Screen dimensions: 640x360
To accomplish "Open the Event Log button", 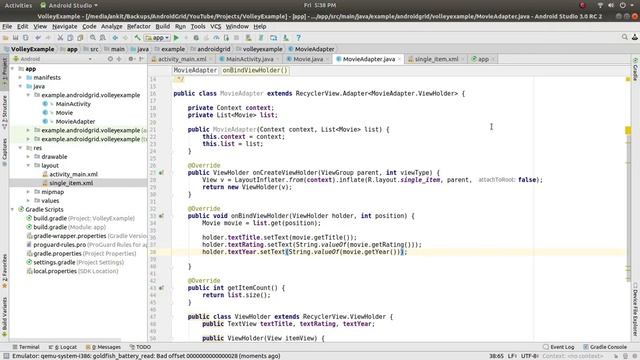I will coord(558,347).
